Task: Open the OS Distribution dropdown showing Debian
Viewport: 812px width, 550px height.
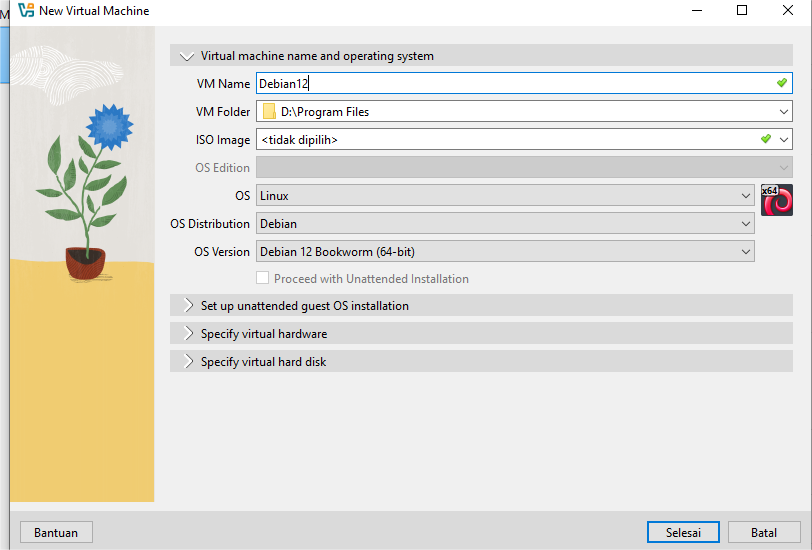Action: click(505, 224)
